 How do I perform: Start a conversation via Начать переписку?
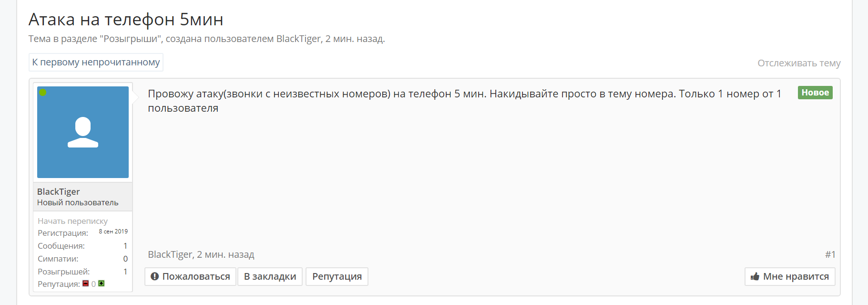pos(73,221)
